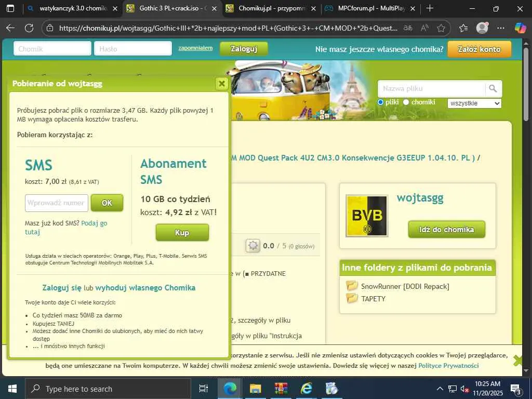Click the Hasło password field
The height and width of the screenshot is (399, 532).
(133, 48)
